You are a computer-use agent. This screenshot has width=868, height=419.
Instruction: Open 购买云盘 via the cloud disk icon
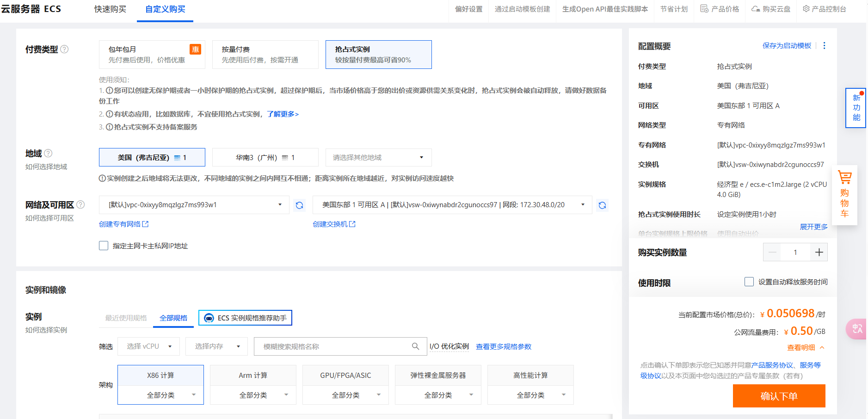[756, 9]
